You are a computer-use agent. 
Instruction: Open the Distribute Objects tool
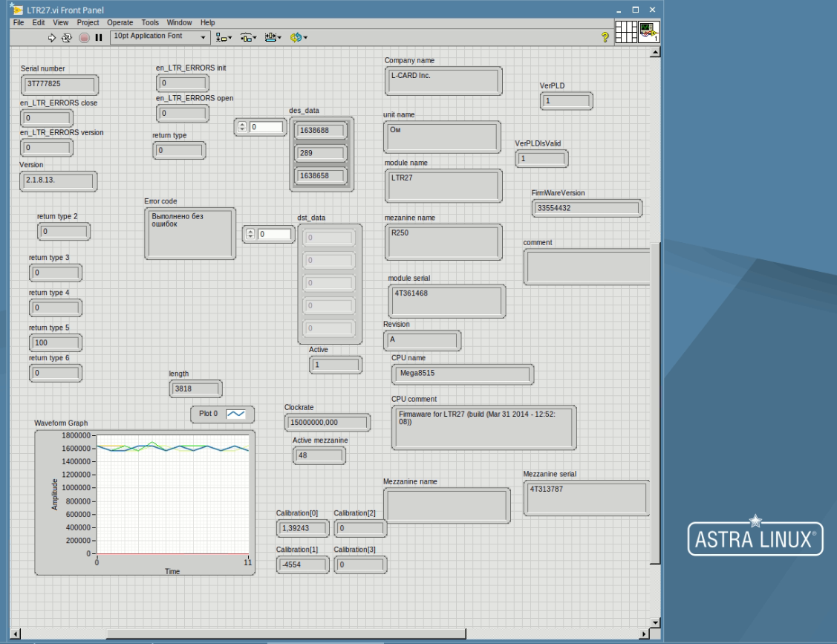coord(248,37)
